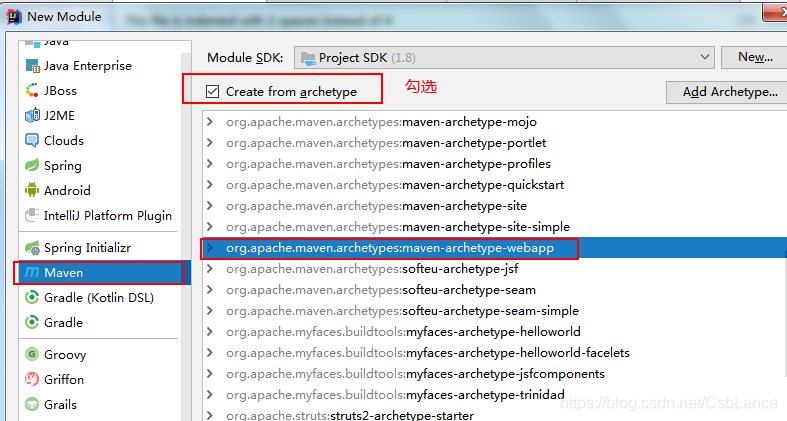787x421 pixels.
Task: Expand the myfaces-archetype-jsfcomponents chevron
Action: tap(210, 374)
